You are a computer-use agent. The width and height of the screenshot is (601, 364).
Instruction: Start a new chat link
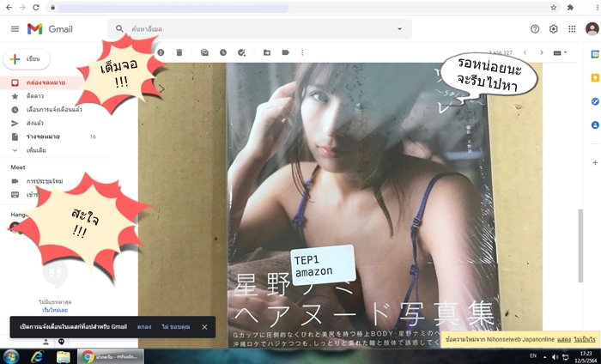pyautogui.click(x=55, y=310)
